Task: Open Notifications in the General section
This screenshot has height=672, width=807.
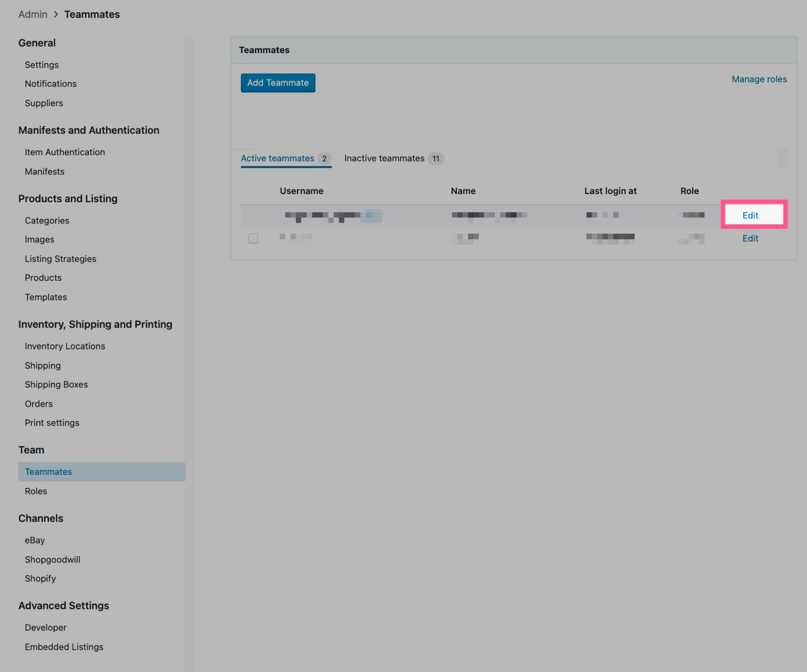Action: point(51,84)
